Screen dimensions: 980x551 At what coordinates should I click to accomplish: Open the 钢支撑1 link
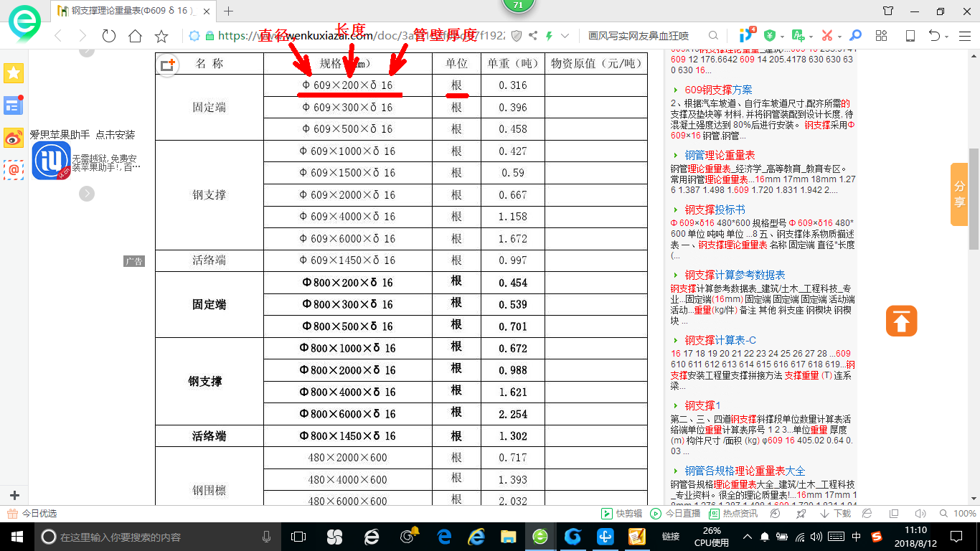tap(703, 405)
